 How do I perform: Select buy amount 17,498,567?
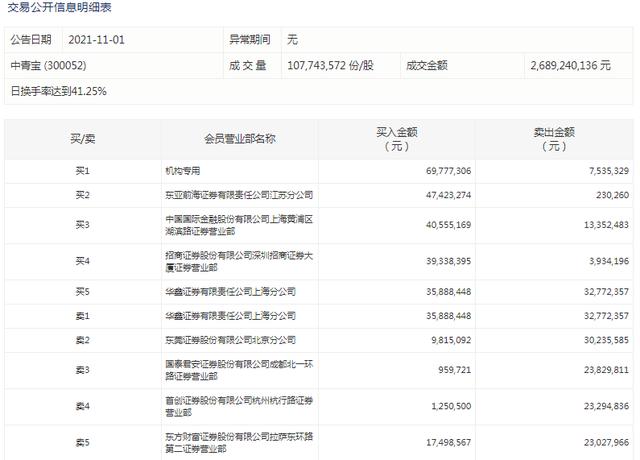448,442
